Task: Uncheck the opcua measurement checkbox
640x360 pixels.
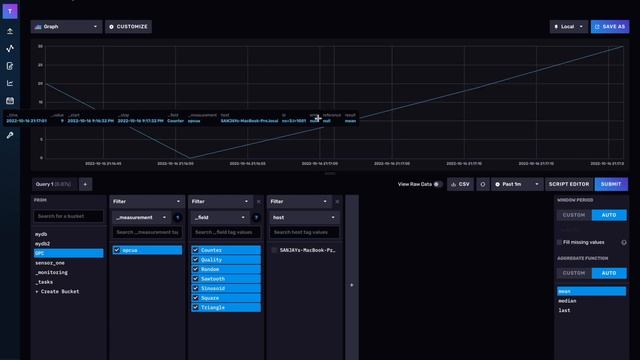Action: 117,250
